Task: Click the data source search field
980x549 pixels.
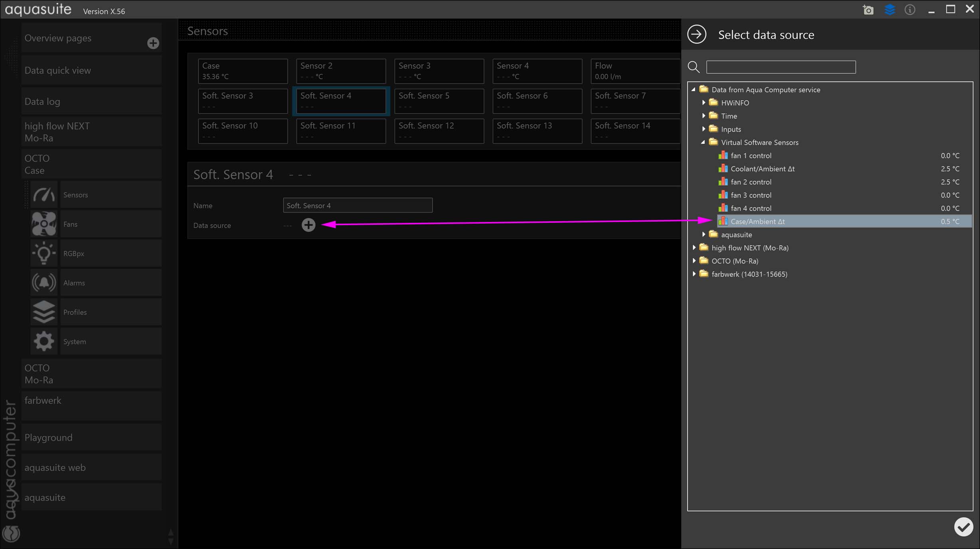Action: click(780, 67)
